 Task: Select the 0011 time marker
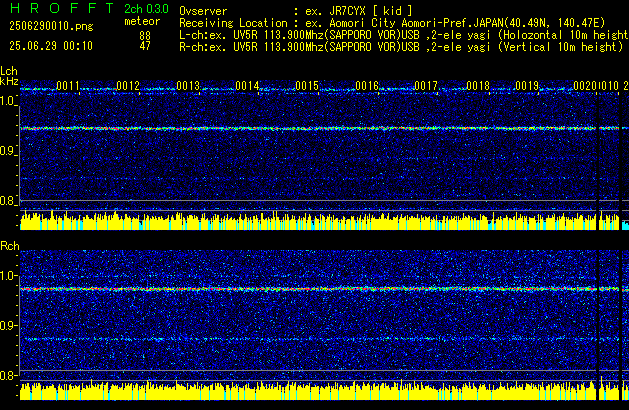coord(68,86)
